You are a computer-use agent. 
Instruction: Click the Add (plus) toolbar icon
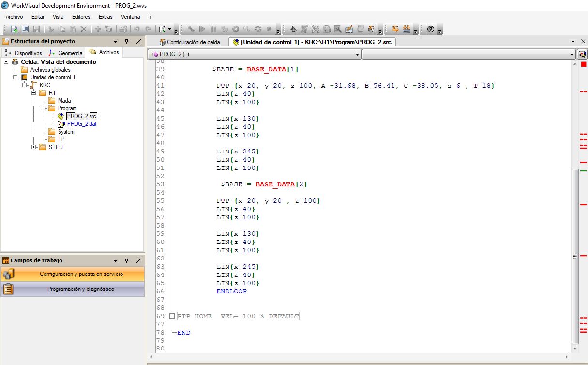point(98,30)
